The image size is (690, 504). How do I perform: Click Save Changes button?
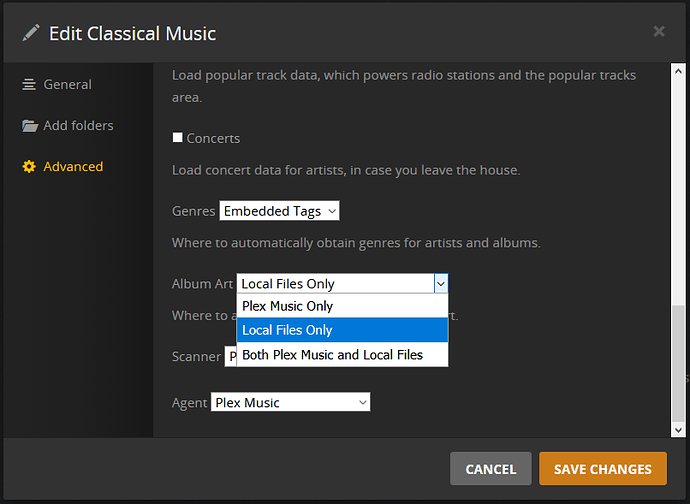click(602, 468)
